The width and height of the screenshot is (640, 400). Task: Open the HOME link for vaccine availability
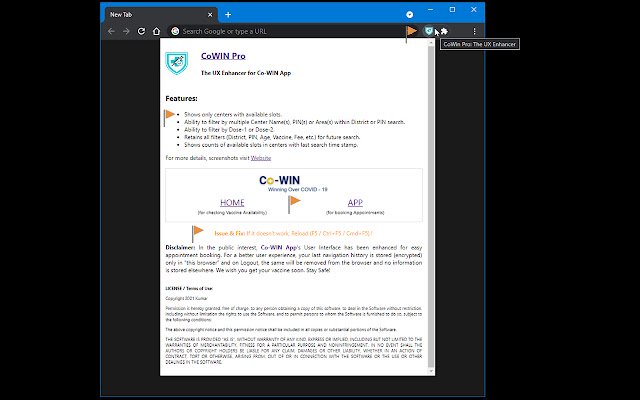(232, 202)
